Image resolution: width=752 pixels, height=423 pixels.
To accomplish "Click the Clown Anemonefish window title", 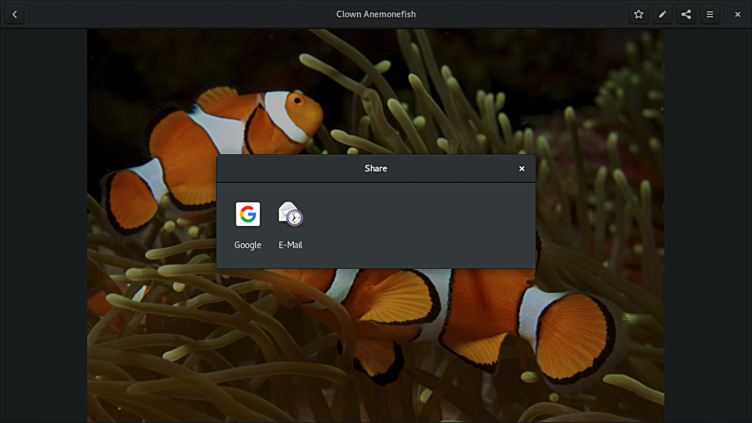I will 375,14.
